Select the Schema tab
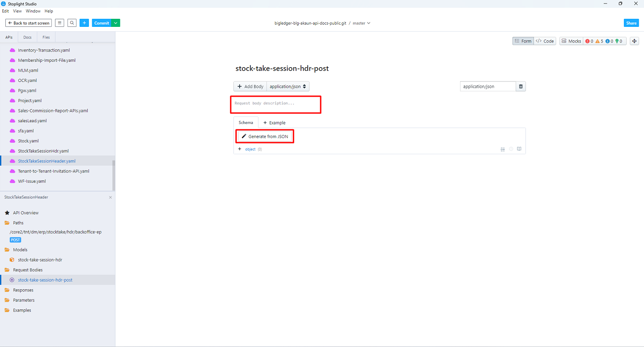Viewport: 644px width, 347px height. tap(246, 122)
